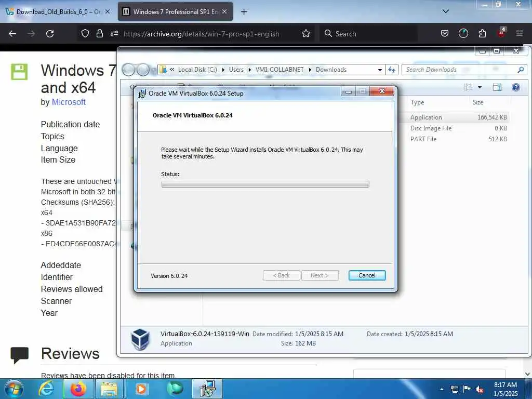Open the circular progress toolbar icon

point(463,33)
